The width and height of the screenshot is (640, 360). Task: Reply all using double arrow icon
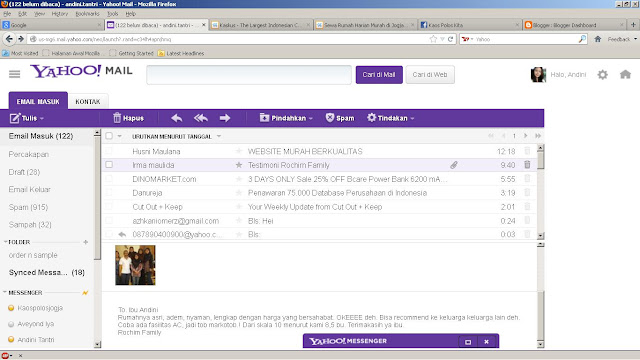(201, 118)
